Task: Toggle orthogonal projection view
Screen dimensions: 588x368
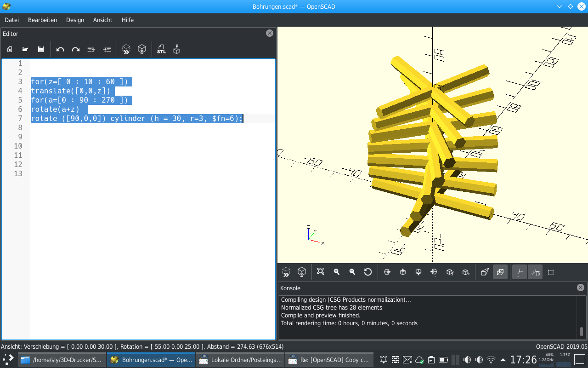Action: (500, 272)
